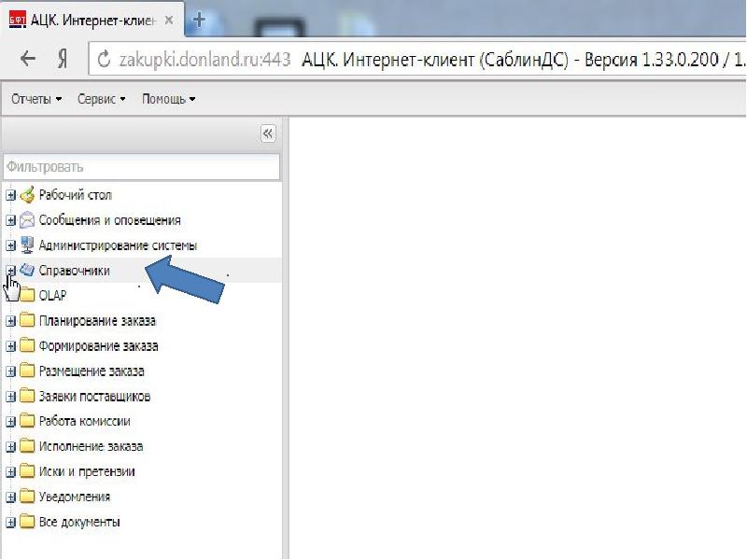This screenshot has width=747, height=560.
Task: Select the OLAP tree item
Action: click(52, 296)
